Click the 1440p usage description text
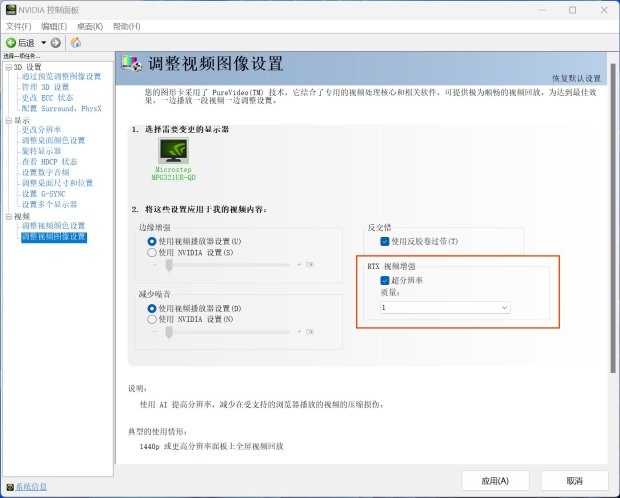The height and width of the screenshot is (498, 620). (x=212, y=447)
